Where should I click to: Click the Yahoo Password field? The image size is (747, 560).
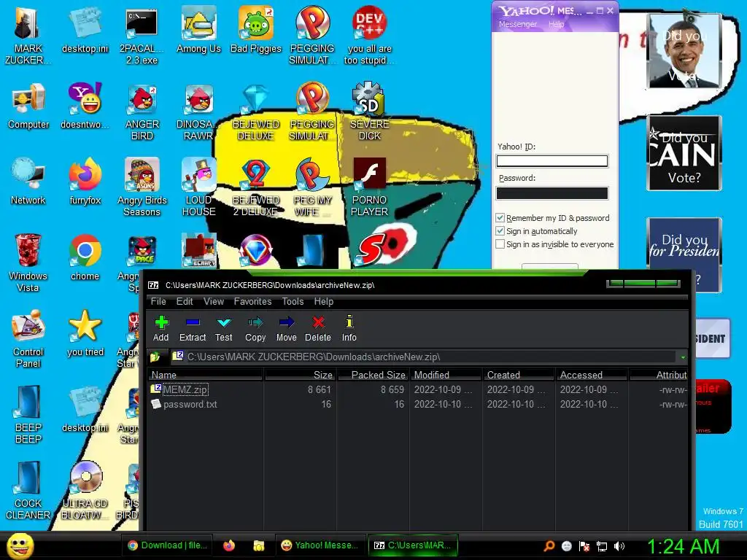pyautogui.click(x=552, y=192)
